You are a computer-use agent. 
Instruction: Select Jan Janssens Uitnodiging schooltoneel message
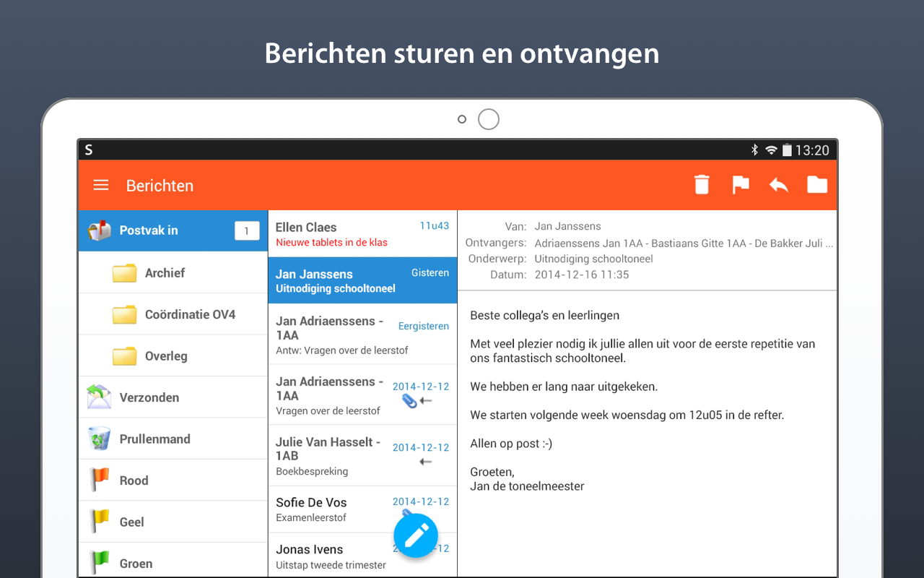(362, 280)
